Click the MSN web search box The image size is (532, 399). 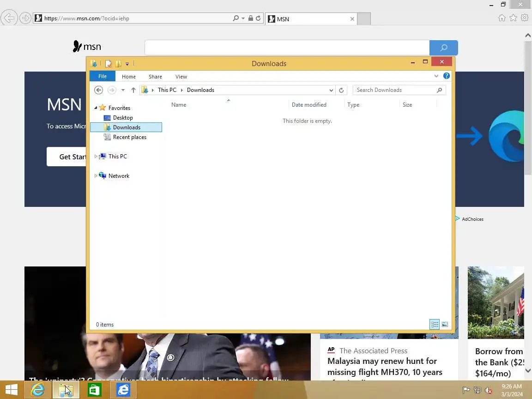(287, 48)
